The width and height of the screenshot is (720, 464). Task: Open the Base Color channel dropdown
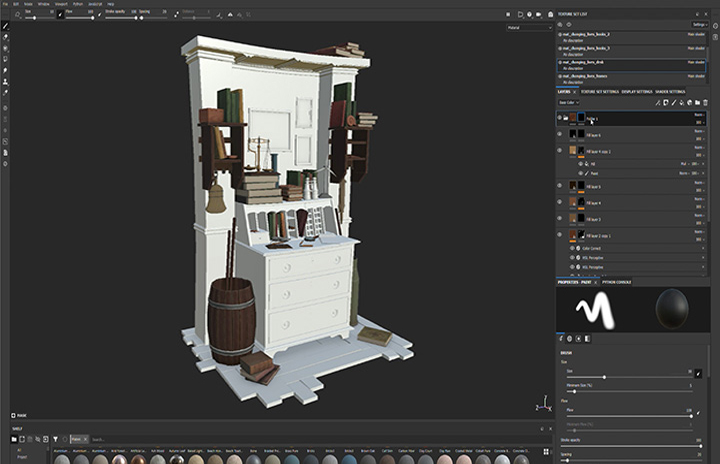pyautogui.click(x=569, y=102)
